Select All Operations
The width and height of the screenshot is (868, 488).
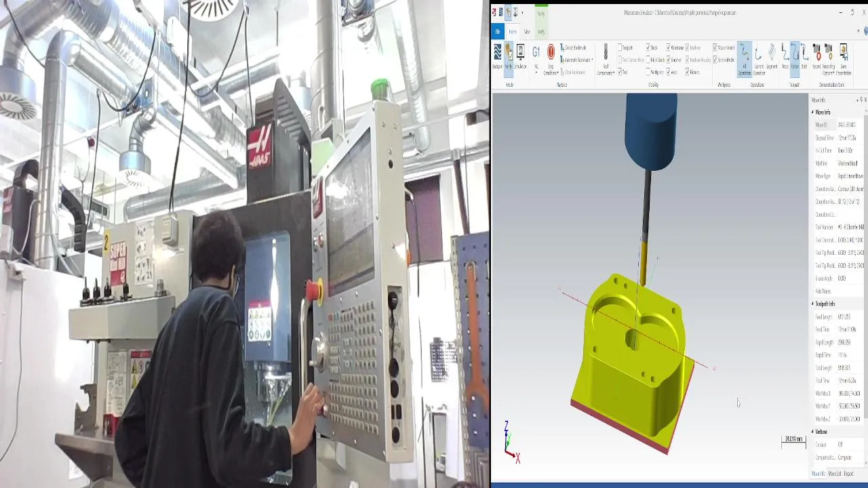(x=745, y=60)
